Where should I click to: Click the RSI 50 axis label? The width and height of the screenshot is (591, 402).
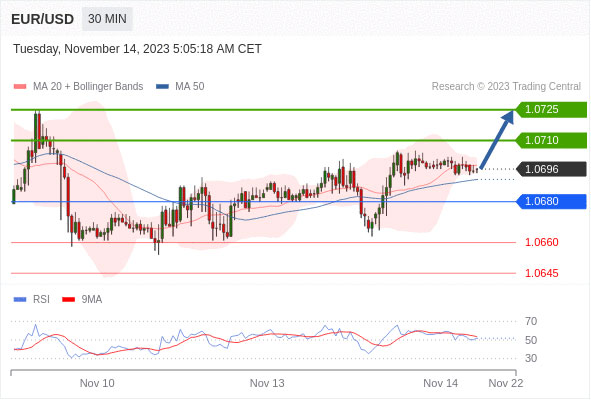click(531, 340)
